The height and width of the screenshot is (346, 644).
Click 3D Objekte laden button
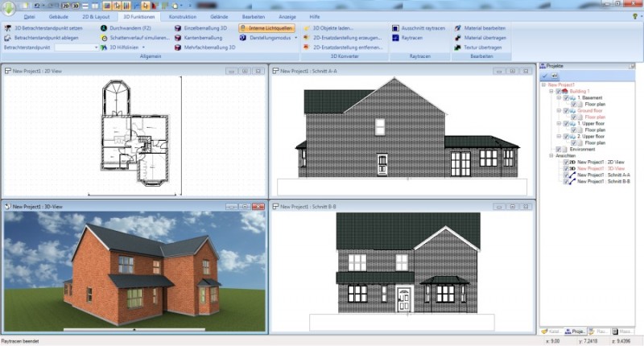coord(331,27)
